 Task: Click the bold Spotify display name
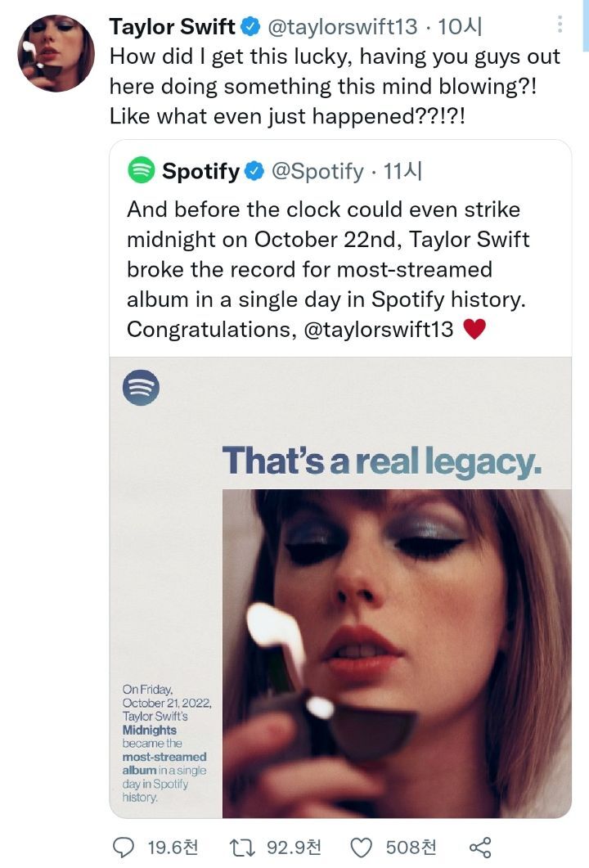point(200,171)
